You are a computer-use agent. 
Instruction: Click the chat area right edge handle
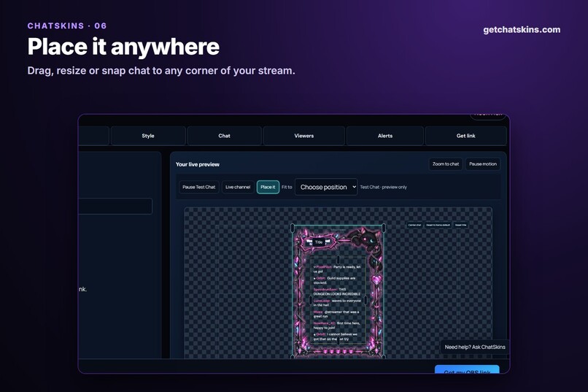tap(366, 301)
